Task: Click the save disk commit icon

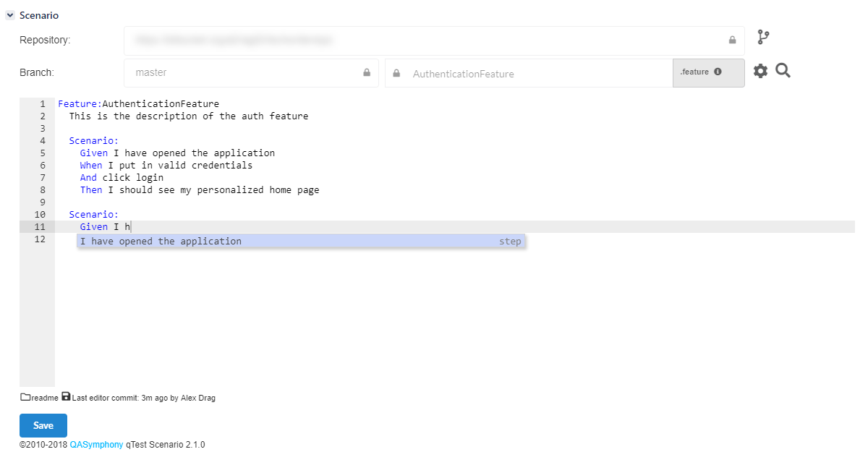Action: pyautogui.click(x=66, y=396)
